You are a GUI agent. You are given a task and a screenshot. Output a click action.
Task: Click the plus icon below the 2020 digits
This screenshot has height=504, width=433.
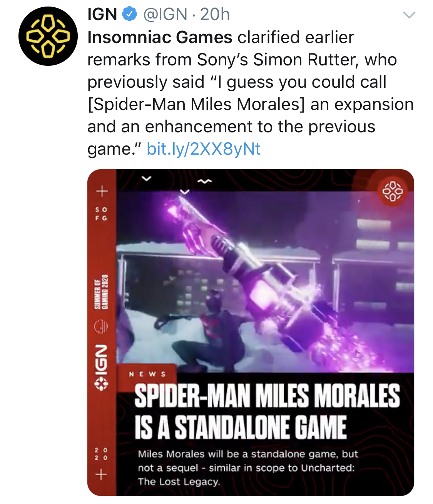pyautogui.click(x=101, y=474)
